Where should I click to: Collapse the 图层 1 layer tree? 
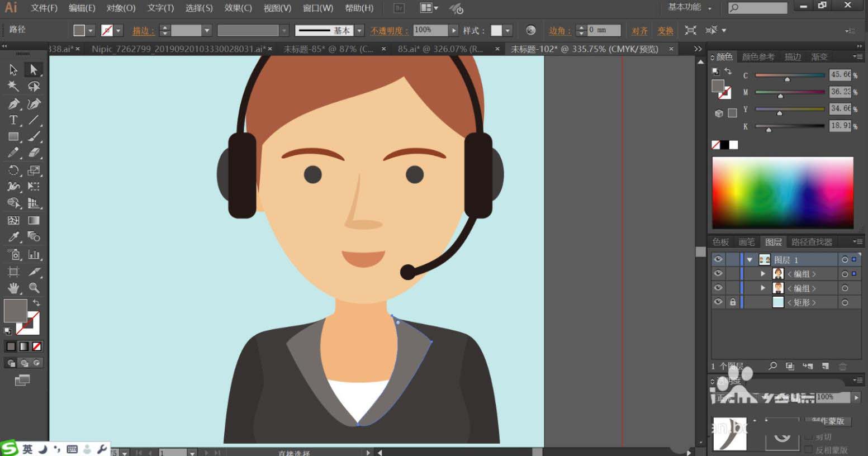(x=750, y=260)
